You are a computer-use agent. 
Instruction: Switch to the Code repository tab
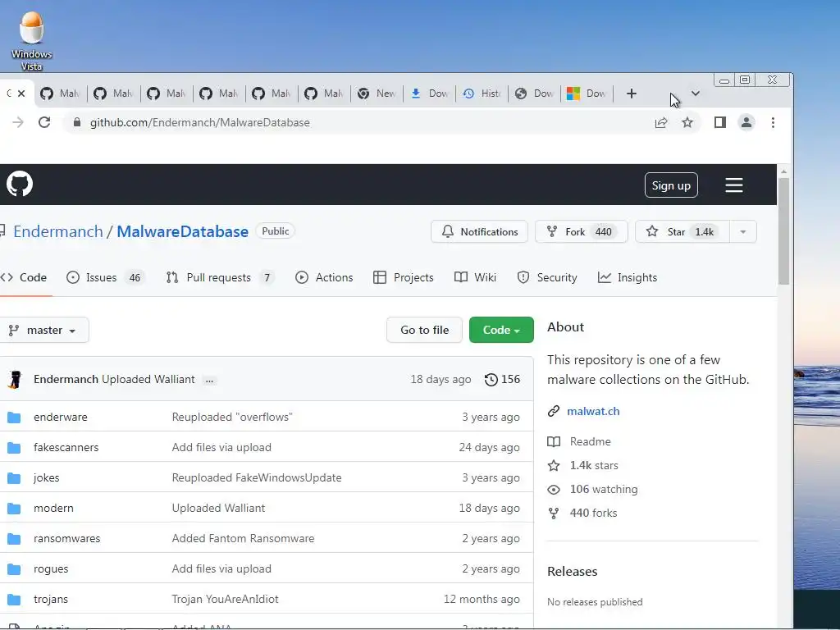click(x=24, y=277)
